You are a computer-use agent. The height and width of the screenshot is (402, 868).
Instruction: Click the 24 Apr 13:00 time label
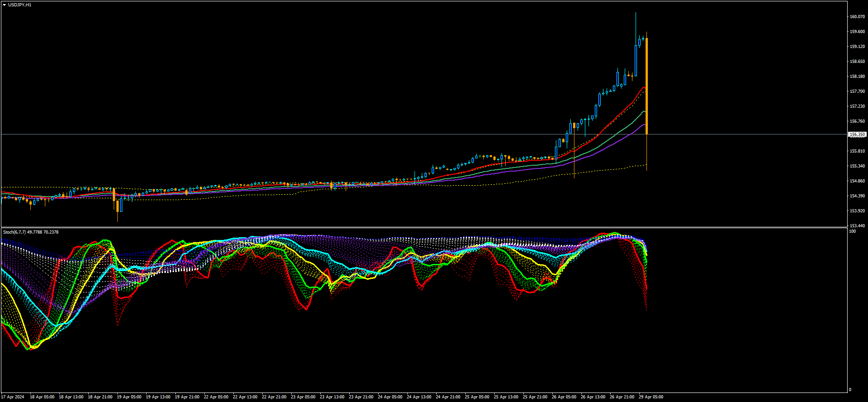coord(419,397)
